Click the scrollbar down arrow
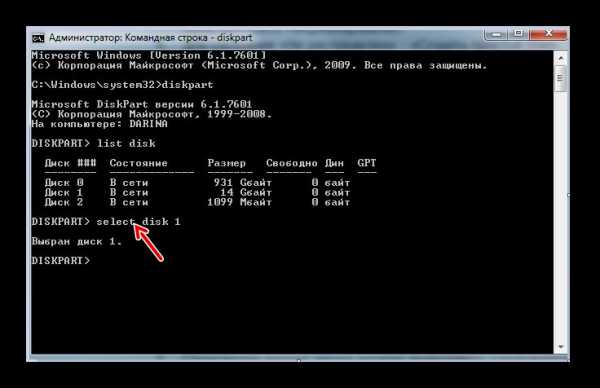The width and height of the screenshot is (600, 388). coord(561,347)
